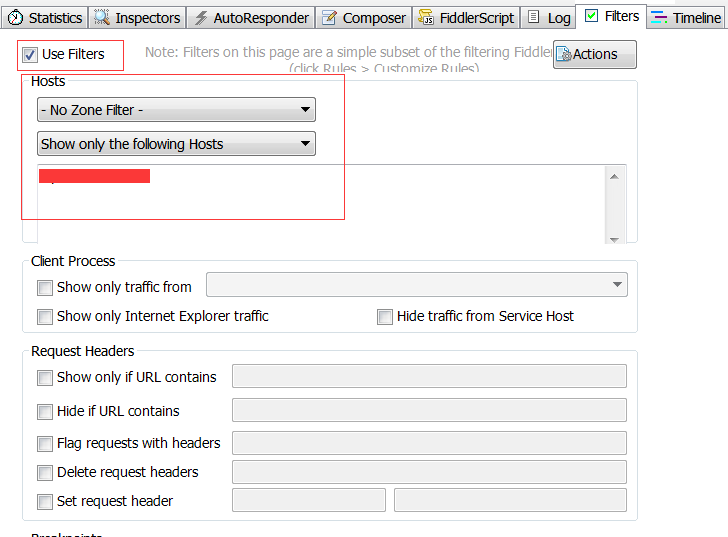Click the Composer tab pencil icon
The image size is (728, 537).
click(329, 18)
